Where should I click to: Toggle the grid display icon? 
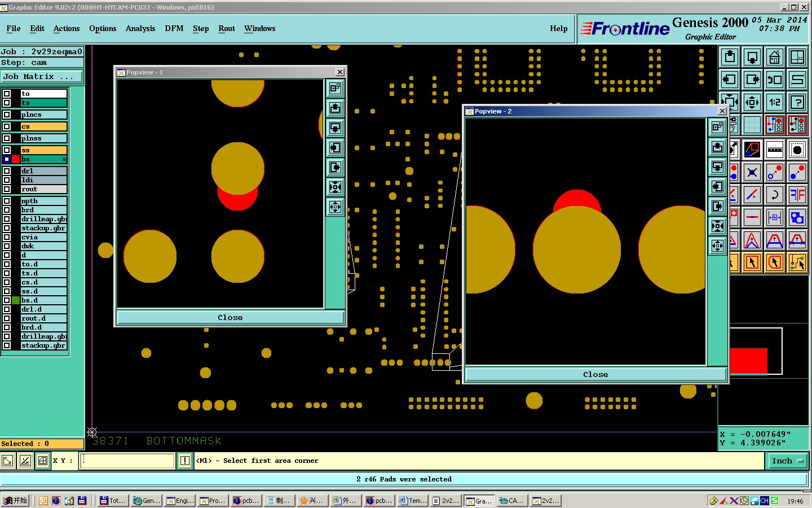click(752, 125)
